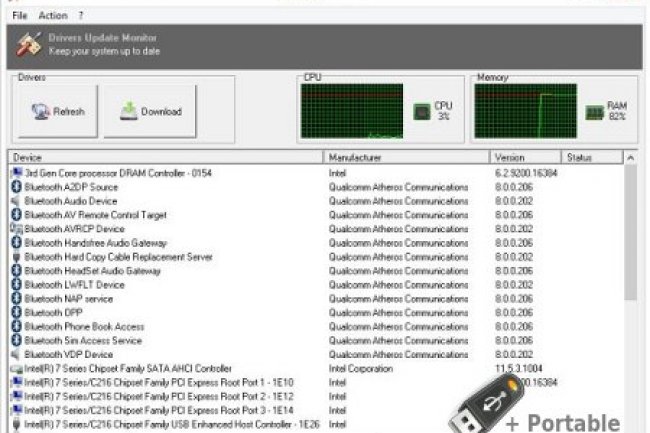650x433 pixels.
Task: Click the Bluetooth Audio Device speaker icon
Action: pos(16,201)
